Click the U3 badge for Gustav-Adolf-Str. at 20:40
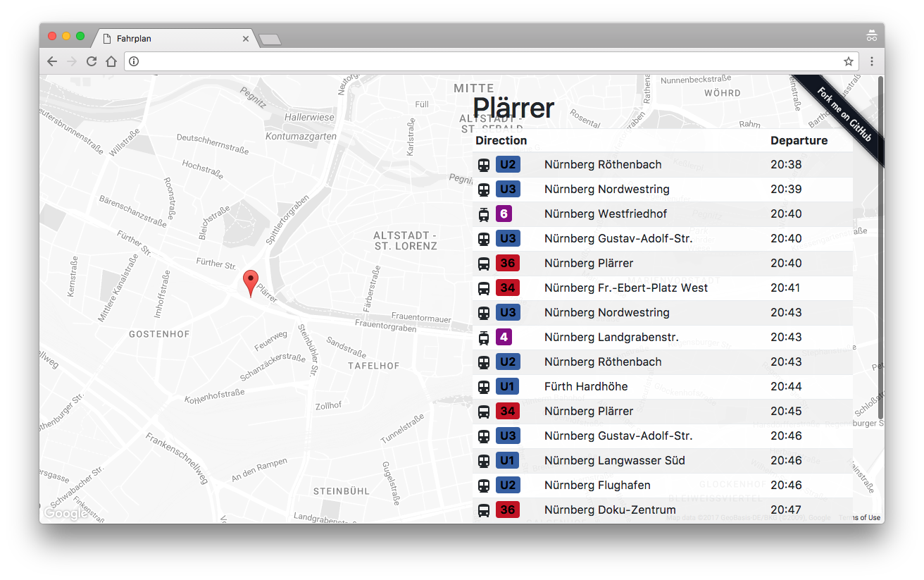Screen dimensions: 924x580 pos(508,238)
